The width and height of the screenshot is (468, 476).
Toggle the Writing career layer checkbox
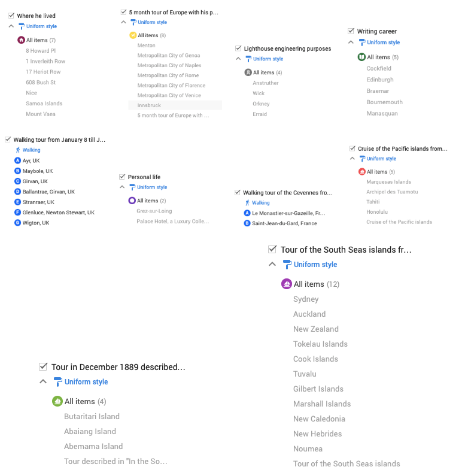pos(351,31)
